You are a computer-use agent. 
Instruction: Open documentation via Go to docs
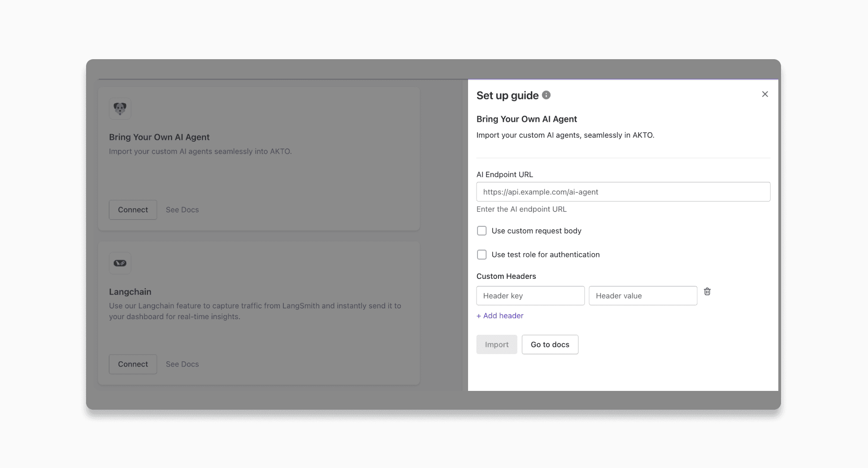550,345
